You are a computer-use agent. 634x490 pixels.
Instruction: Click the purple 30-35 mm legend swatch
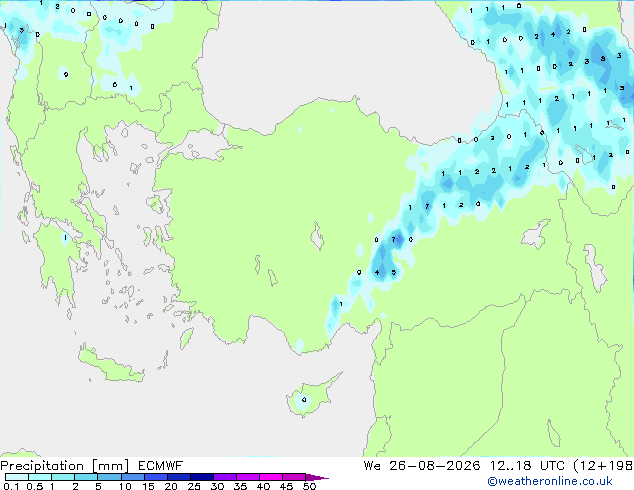(x=225, y=477)
